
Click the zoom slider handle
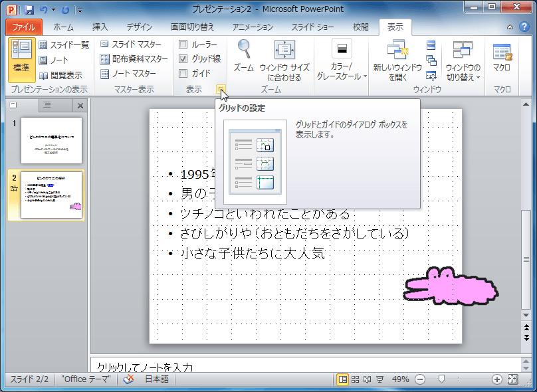(442, 379)
